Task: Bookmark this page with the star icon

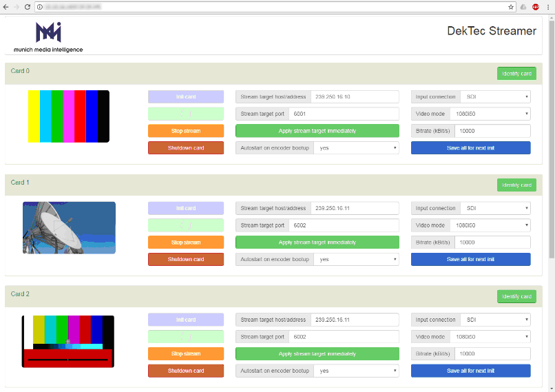Action: click(x=511, y=6)
